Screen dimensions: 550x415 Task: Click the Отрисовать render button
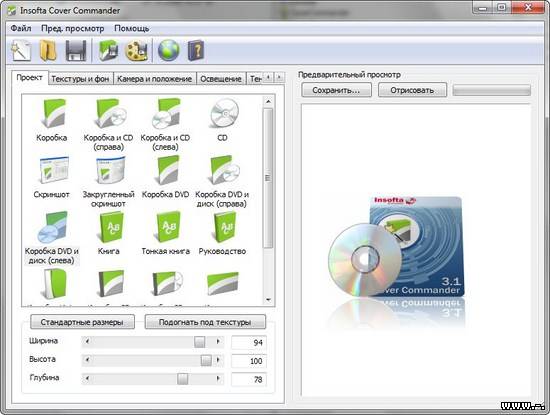(412, 90)
